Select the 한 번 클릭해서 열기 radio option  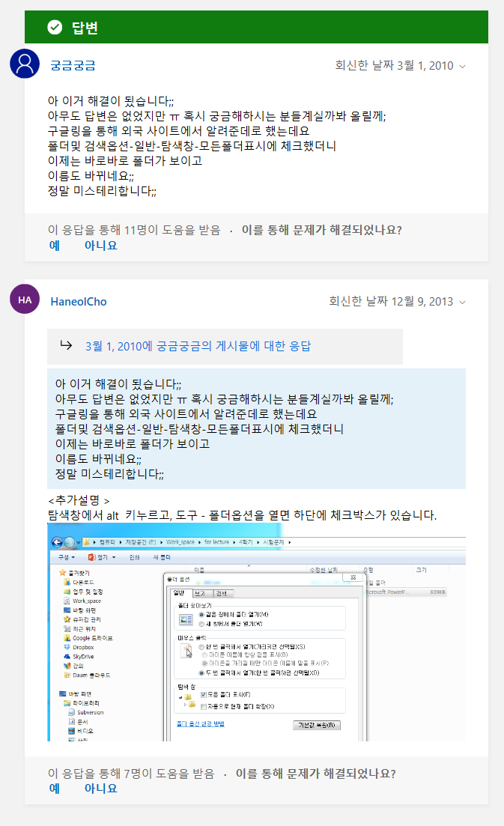point(202,646)
